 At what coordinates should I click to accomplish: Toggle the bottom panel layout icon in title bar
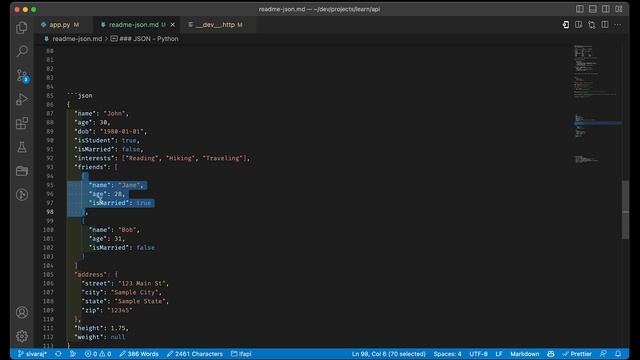tap(593, 9)
